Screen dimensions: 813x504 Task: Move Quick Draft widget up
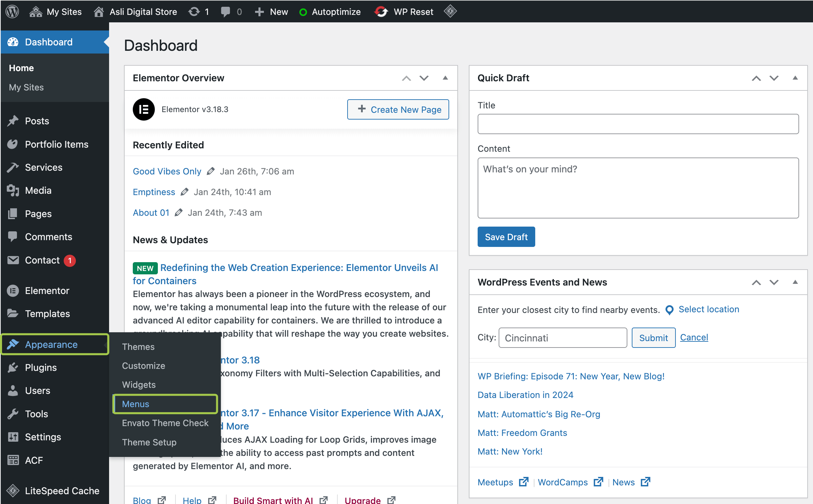756,78
